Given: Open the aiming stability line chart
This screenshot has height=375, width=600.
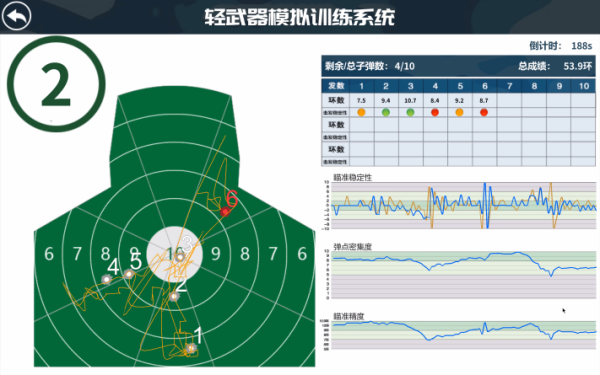Looking at the screenshot, I should [463, 206].
